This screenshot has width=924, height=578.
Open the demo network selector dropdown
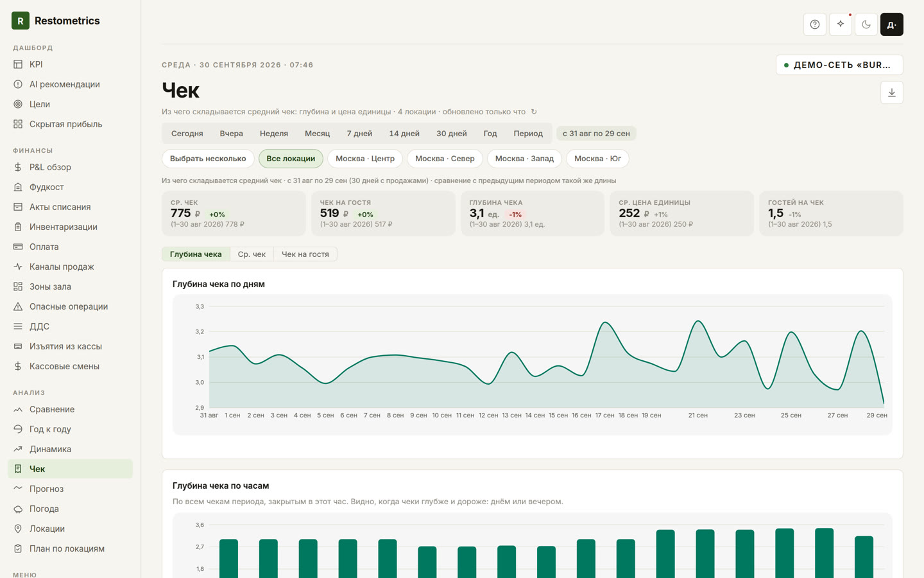[x=839, y=65]
